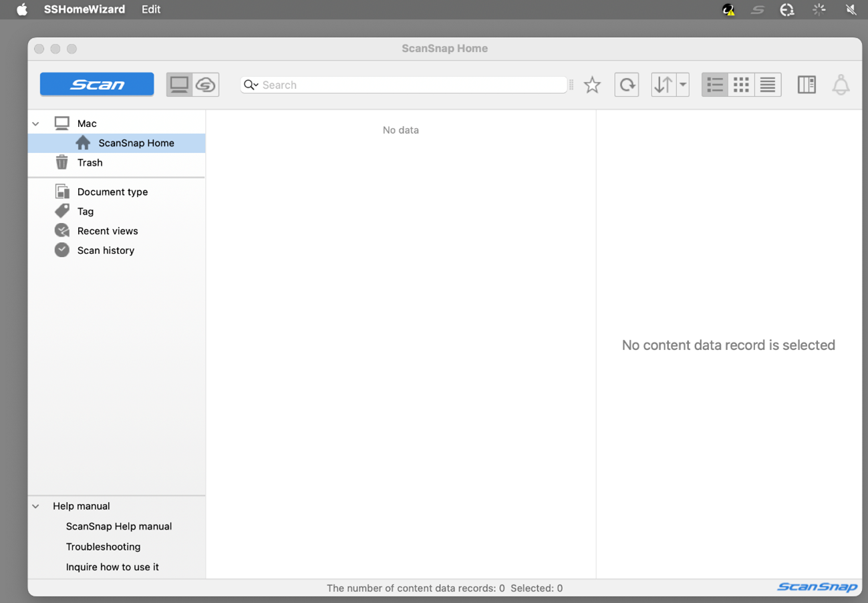Screen dimensions: 868x603
Task: Click 'No content data record is selected' text
Action: tap(728, 345)
